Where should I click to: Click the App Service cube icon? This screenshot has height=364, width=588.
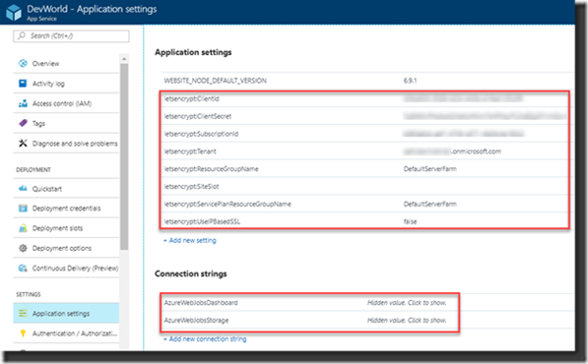(x=14, y=12)
